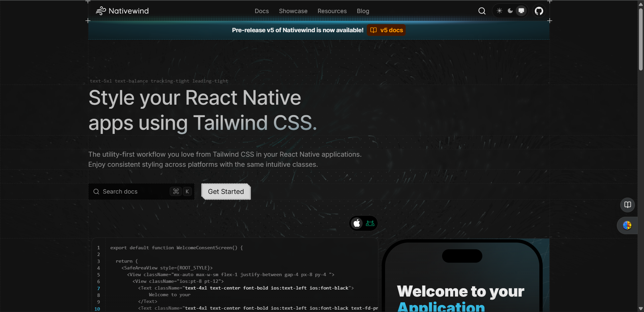This screenshot has height=312, width=644.
Task: Click the book icon in v5 docs badge
Action: [373, 30]
